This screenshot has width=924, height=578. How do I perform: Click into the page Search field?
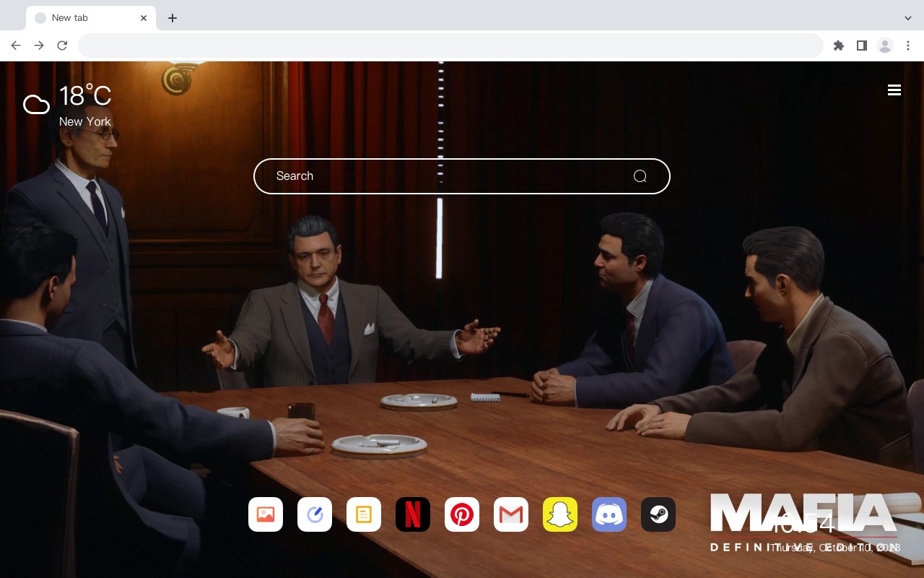point(462,176)
